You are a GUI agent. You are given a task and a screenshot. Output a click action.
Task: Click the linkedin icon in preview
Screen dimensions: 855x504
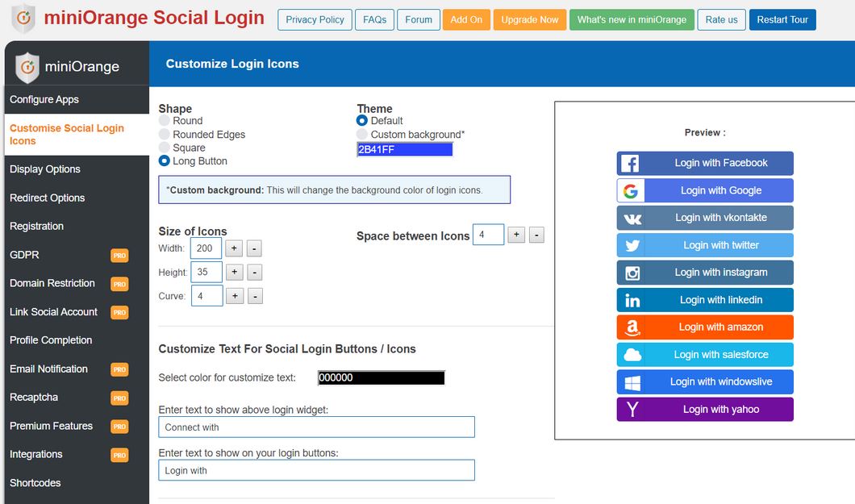[632, 300]
